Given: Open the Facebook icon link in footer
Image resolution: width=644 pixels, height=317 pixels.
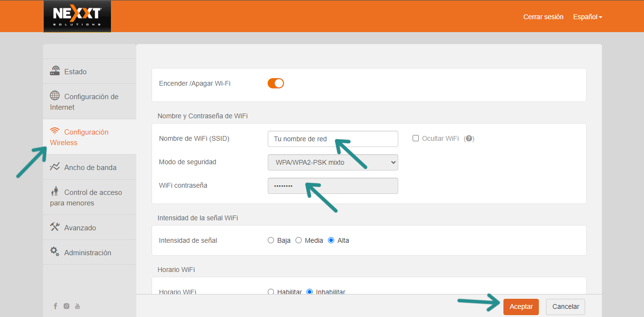Looking at the screenshot, I should coord(55,306).
